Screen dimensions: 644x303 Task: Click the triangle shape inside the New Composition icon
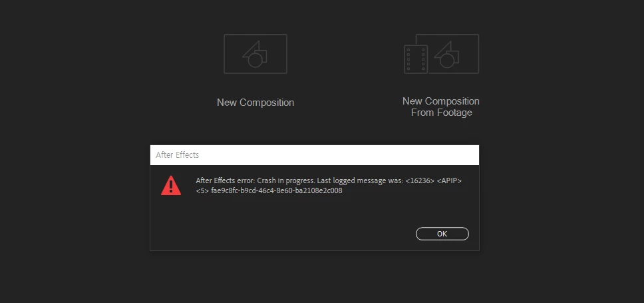(x=251, y=49)
